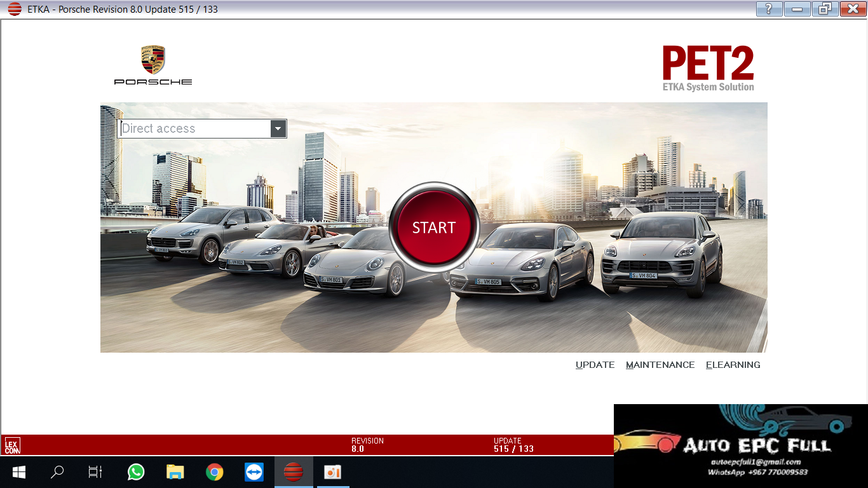Open File Explorer from the taskbar
868x488 pixels.
175,472
